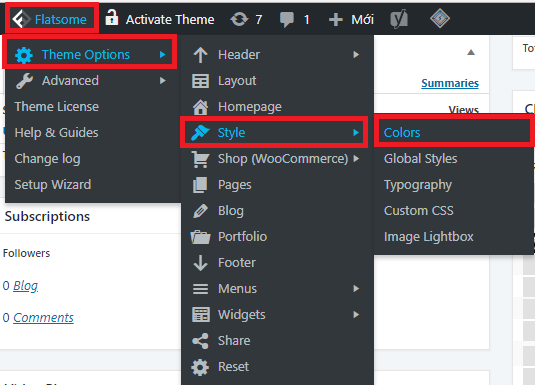Click the Blog pencil icon
This screenshot has height=385, width=536.
[x=200, y=211]
